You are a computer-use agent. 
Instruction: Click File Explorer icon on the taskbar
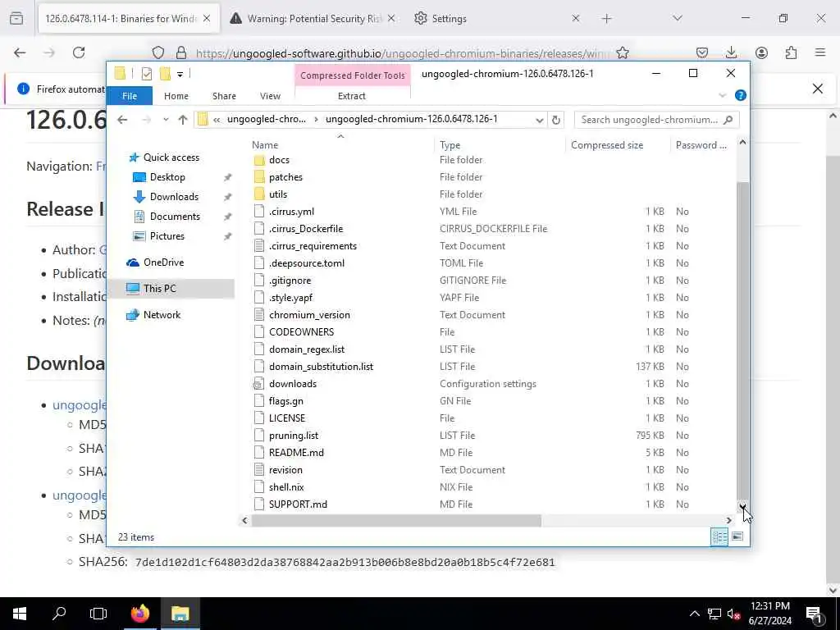pyautogui.click(x=180, y=614)
